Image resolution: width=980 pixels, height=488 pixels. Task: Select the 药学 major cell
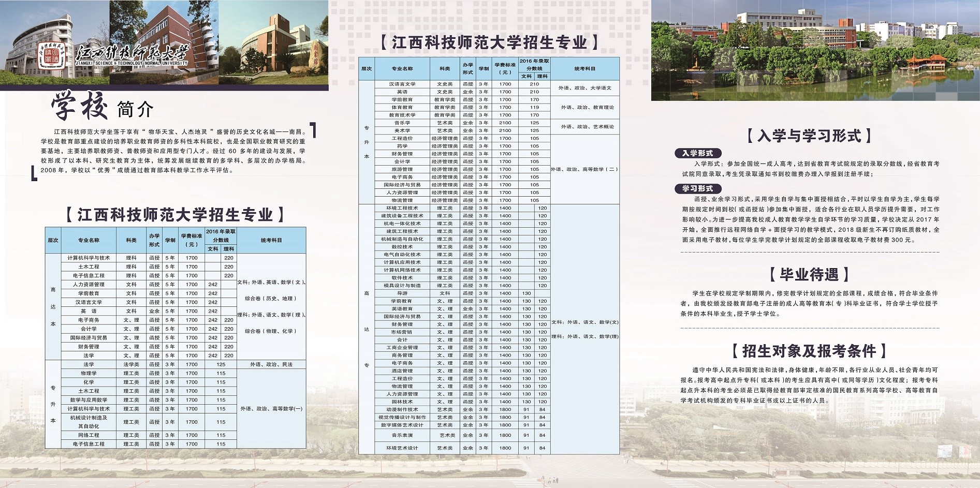(402, 146)
